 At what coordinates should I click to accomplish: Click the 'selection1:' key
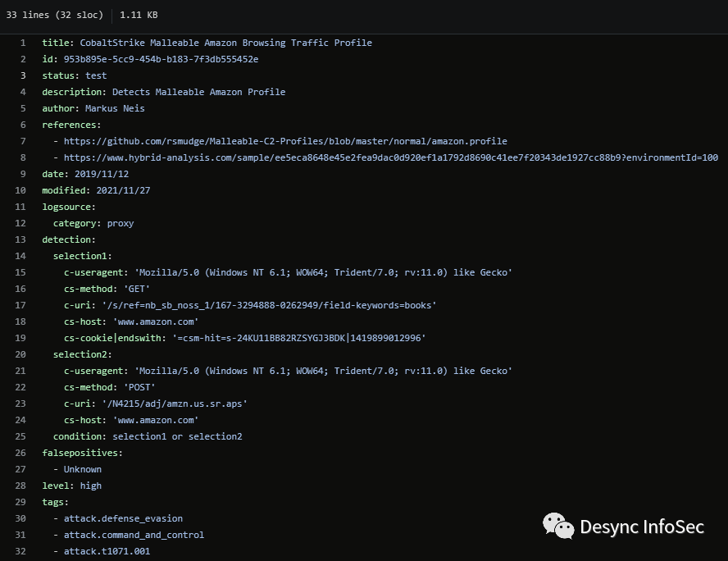point(82,256)
